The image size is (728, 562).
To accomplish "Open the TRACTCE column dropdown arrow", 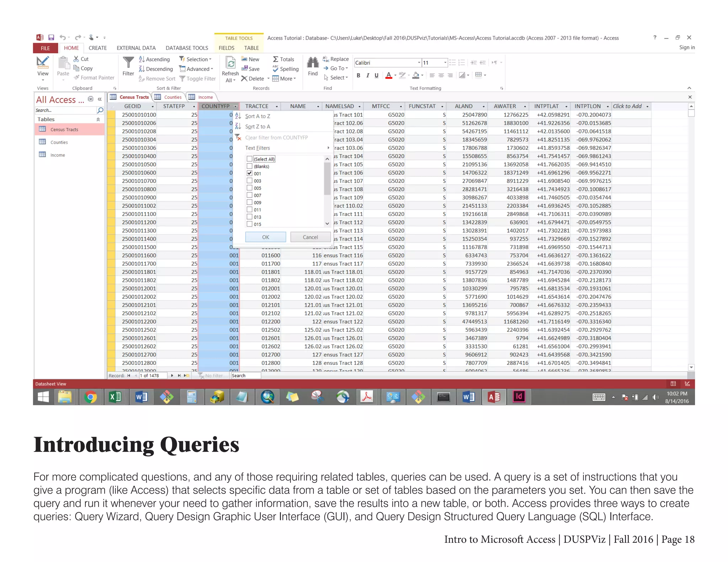I will click(277, 107).
